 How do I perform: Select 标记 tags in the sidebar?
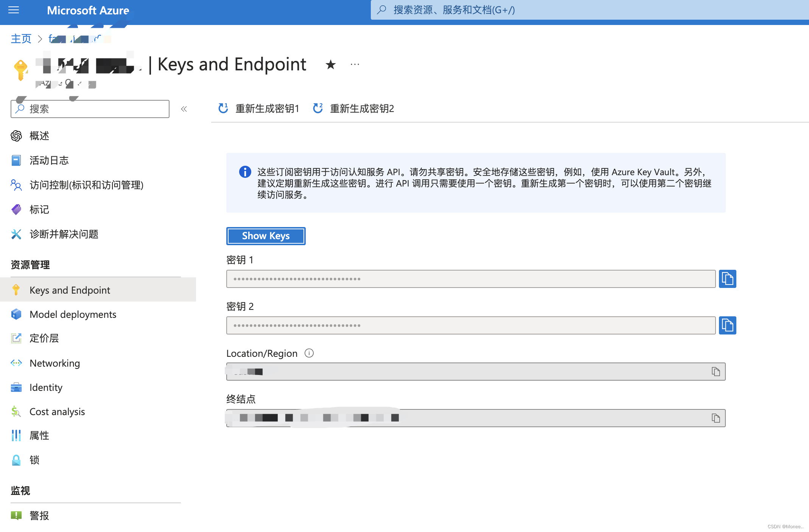39,210
